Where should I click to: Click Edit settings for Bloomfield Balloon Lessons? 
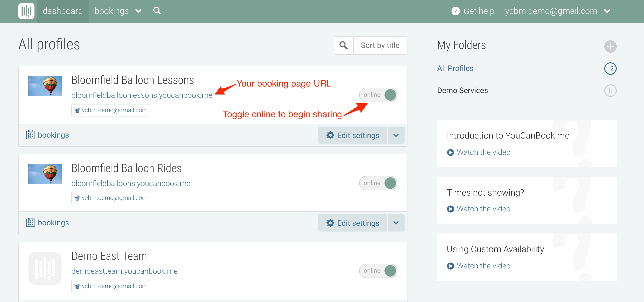point(353,135)
